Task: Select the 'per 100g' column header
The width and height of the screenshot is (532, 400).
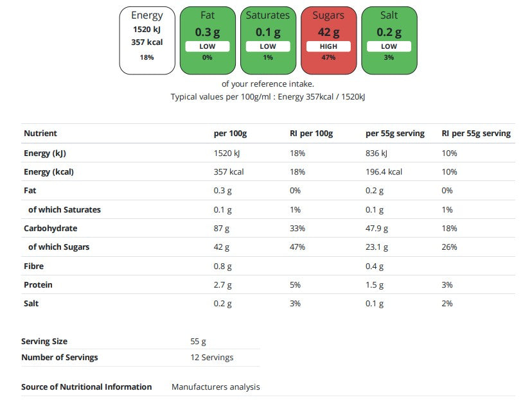Action: pyautogui.click(x=230, y=134)
